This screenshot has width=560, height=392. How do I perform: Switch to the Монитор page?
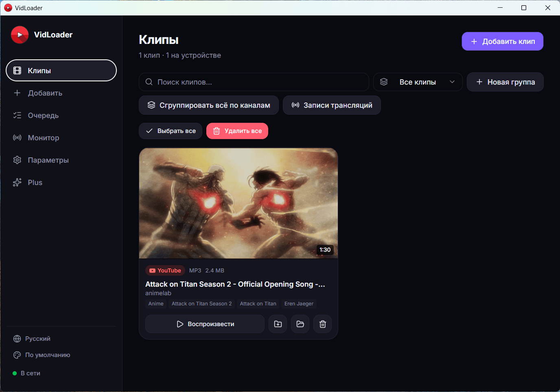[x=61, y=138]
